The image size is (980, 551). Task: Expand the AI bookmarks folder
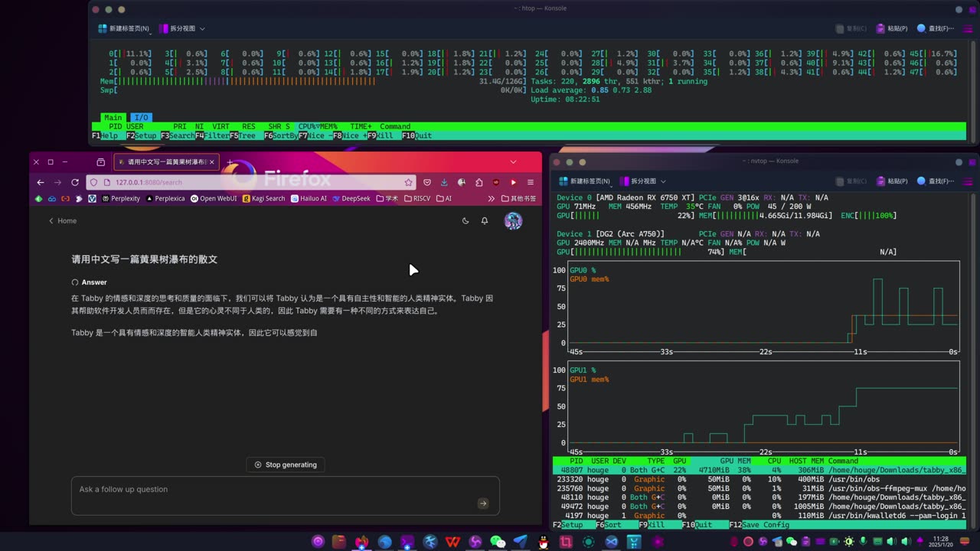pyautogui.click(x=444, y=198)
